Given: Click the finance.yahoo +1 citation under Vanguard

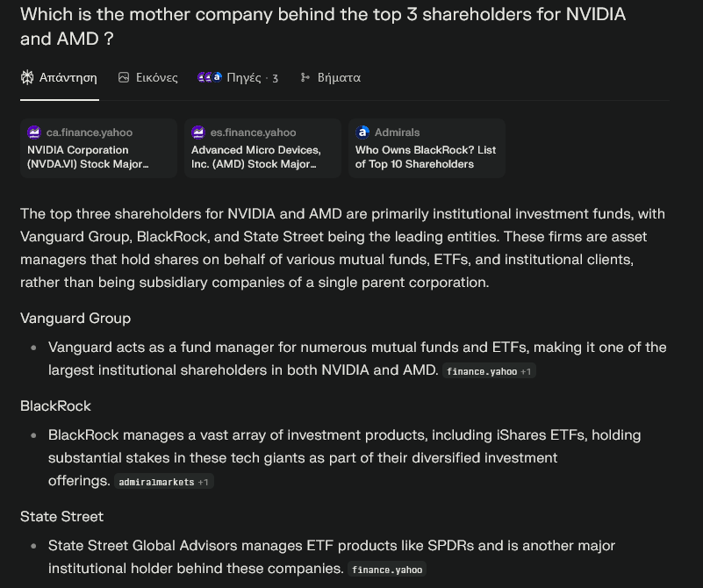Looking at the screenshot, I should 489,371.
